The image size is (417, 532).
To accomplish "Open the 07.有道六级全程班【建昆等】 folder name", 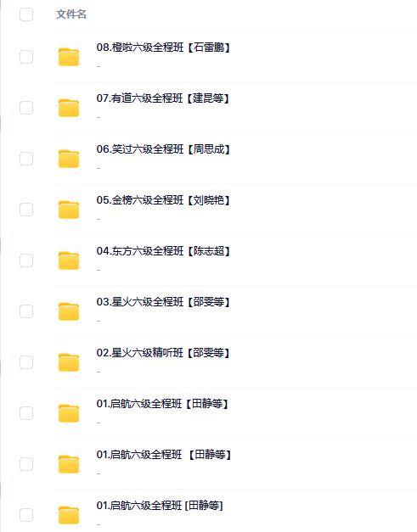I will [163, 98].
